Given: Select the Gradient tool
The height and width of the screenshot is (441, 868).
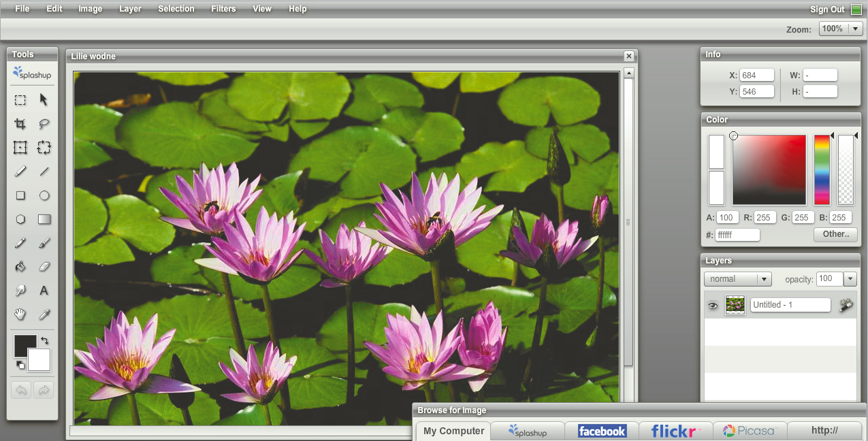Looking at the screenshot, I should coord(44,219).
